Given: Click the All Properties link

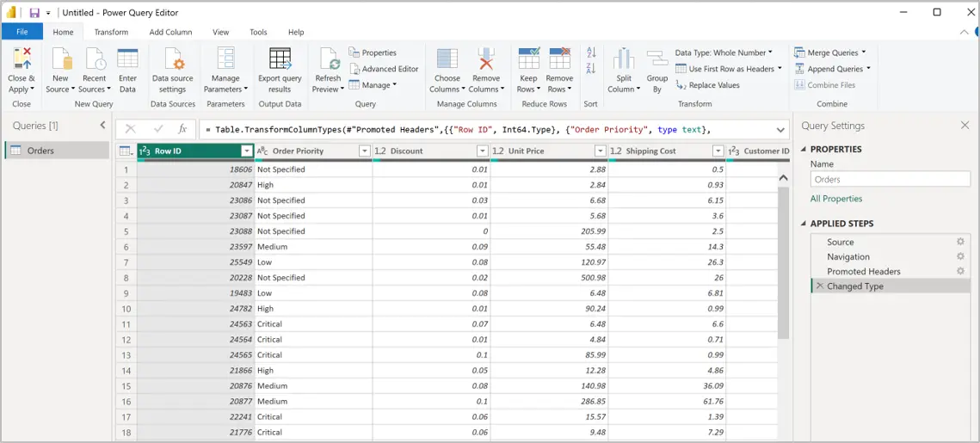Looking at the screenshot, I should (x=836, y=199).
